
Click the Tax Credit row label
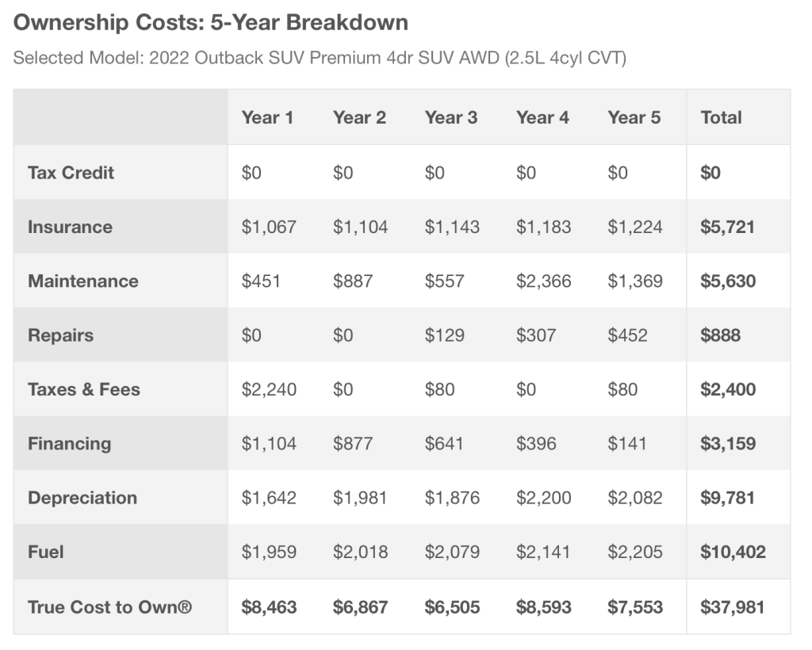pos(71,173)
